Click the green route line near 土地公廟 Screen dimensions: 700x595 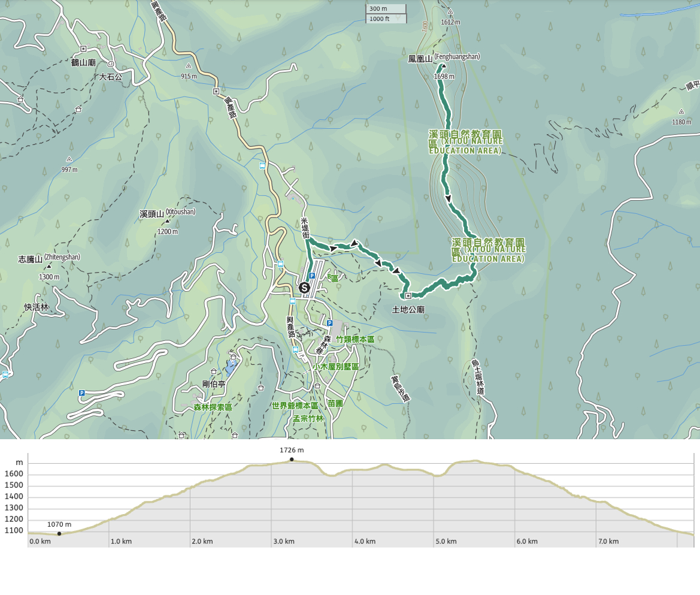tap(425, 293)
